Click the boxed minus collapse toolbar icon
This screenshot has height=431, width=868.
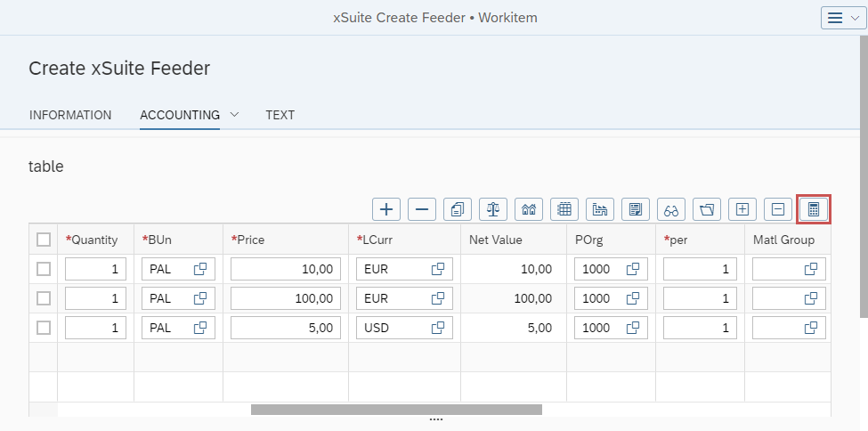click(x=778, y=209)
